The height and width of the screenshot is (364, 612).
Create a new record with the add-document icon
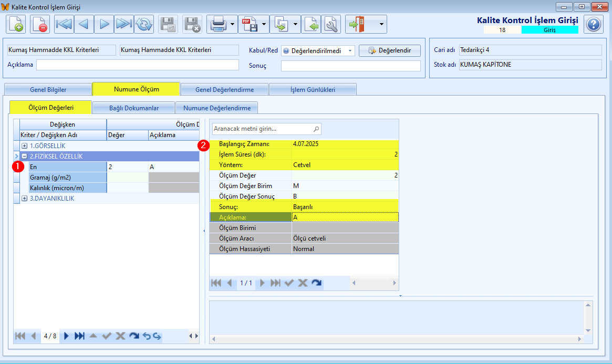16,24
